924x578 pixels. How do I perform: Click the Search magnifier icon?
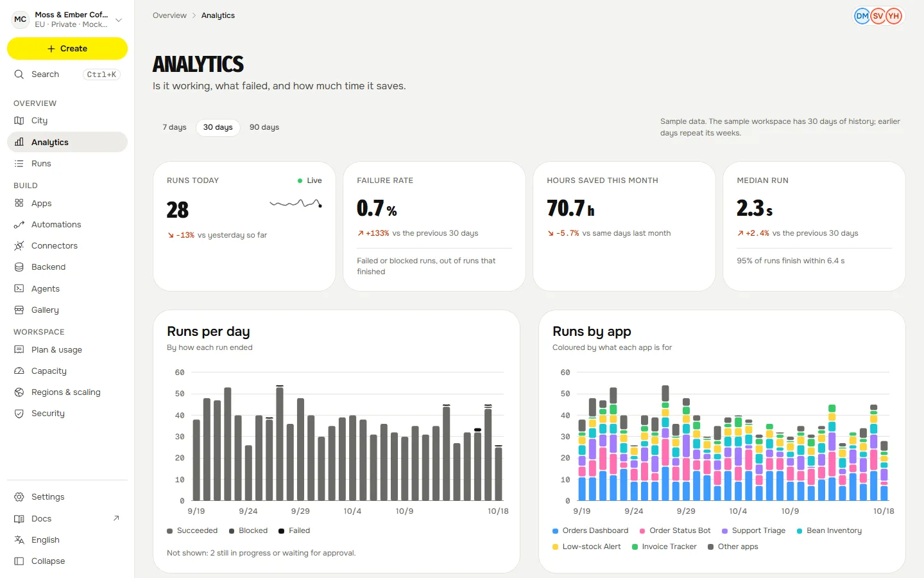tap(19, 74)
